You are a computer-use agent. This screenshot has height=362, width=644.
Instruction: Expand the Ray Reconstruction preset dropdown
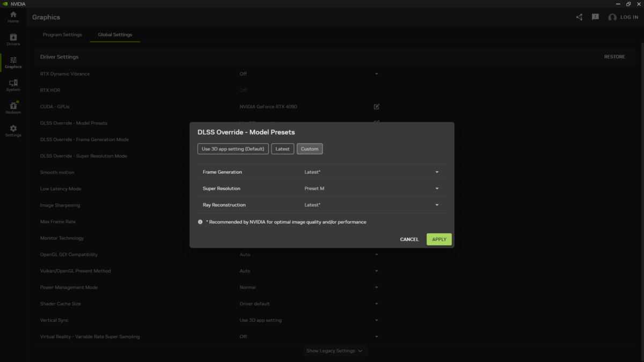coord(437,204)
